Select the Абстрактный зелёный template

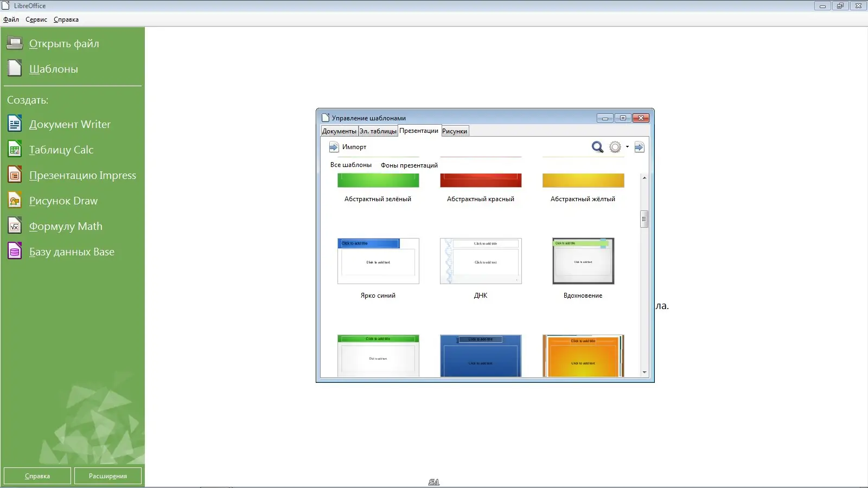point(378,187)
